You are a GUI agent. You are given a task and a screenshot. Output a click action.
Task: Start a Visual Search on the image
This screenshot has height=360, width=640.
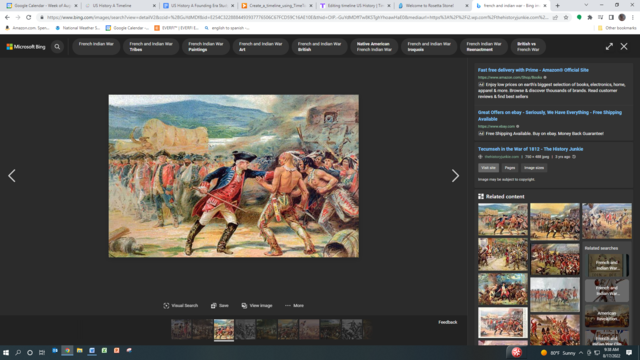[180, 305]
